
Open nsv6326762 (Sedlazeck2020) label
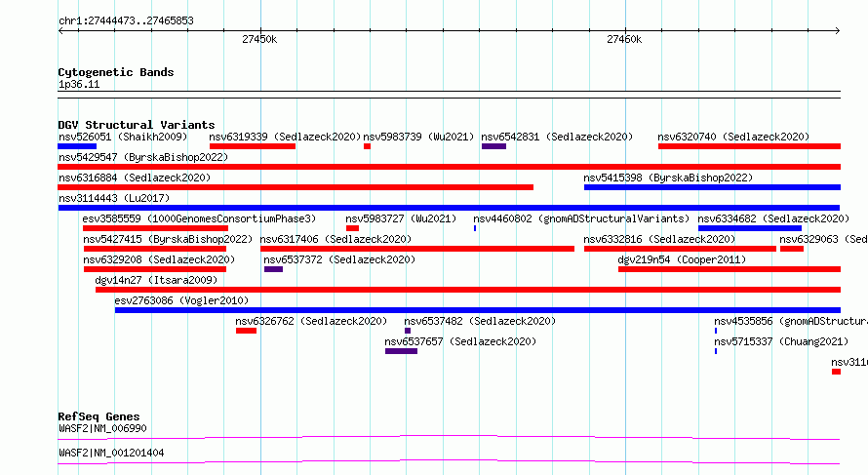(311, 321)
